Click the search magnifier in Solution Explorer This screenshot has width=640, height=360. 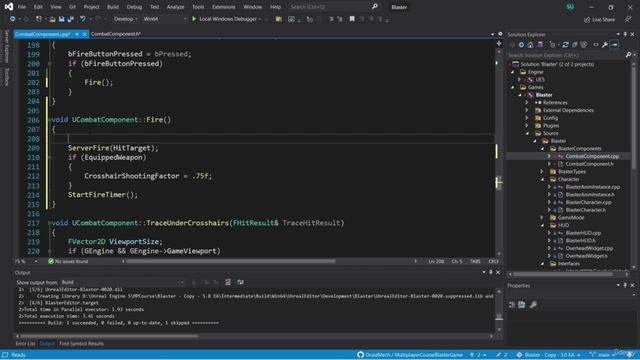pyautogui.click(x=629, y=55)
